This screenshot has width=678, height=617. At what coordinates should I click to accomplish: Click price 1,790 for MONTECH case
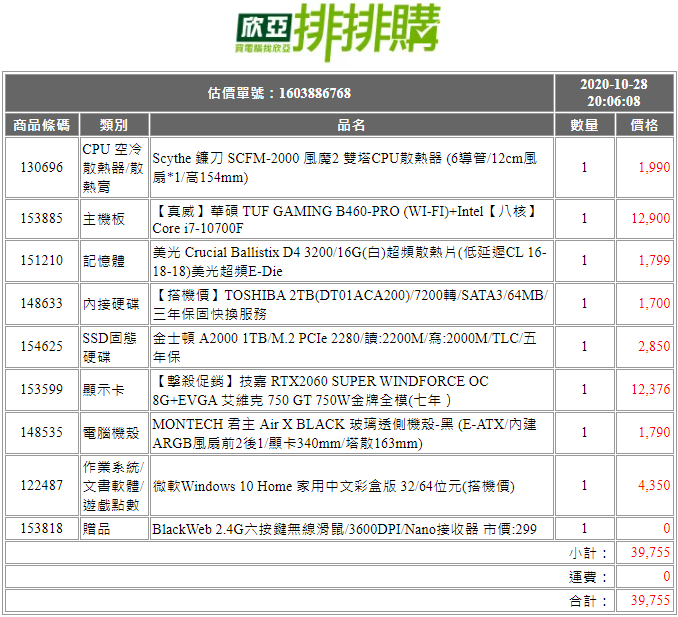pyautogui.click(x=654, y=432)
